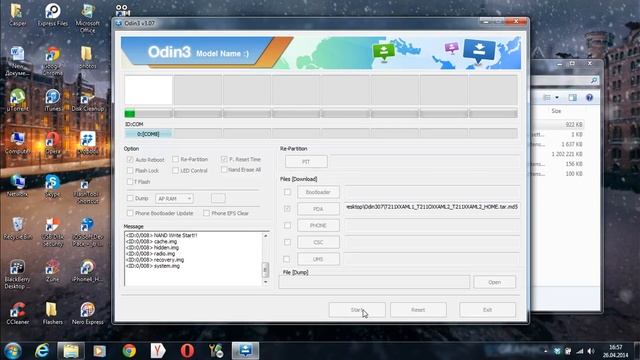
Task: Open the Network desktop icon
Action: 17,186
